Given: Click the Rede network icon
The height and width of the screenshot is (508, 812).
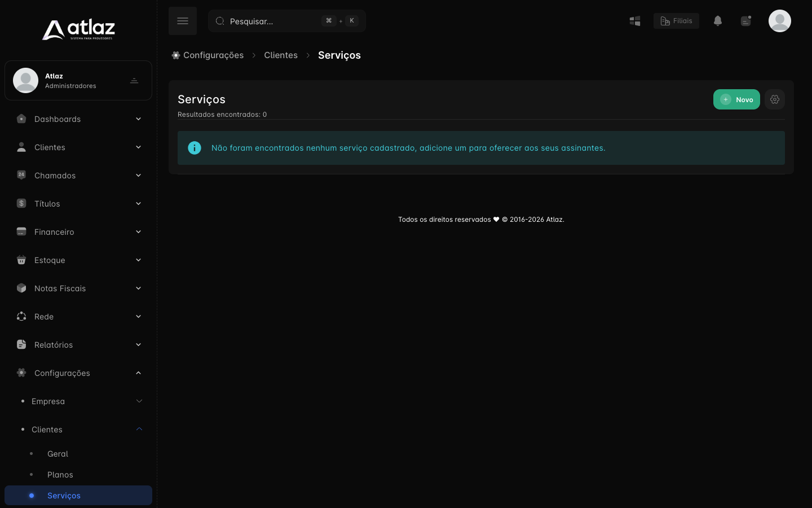Looking at the screenshot, I should [x=21, y=316].
